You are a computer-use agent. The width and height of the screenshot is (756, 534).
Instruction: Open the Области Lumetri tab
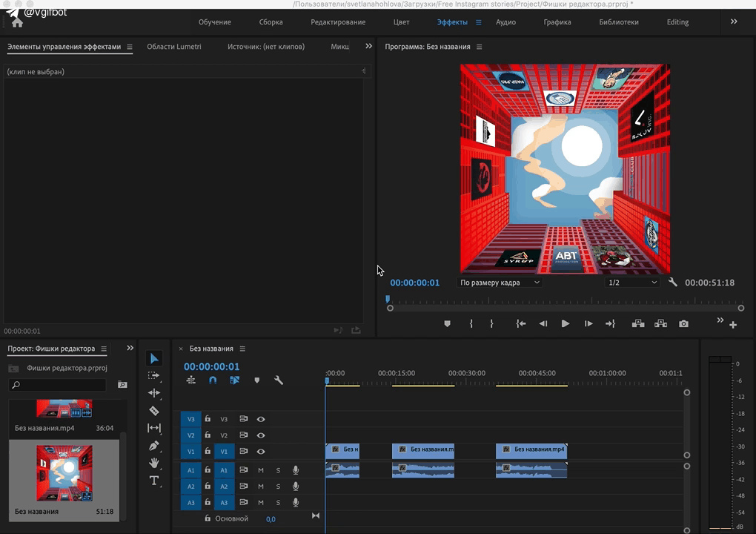174,47
